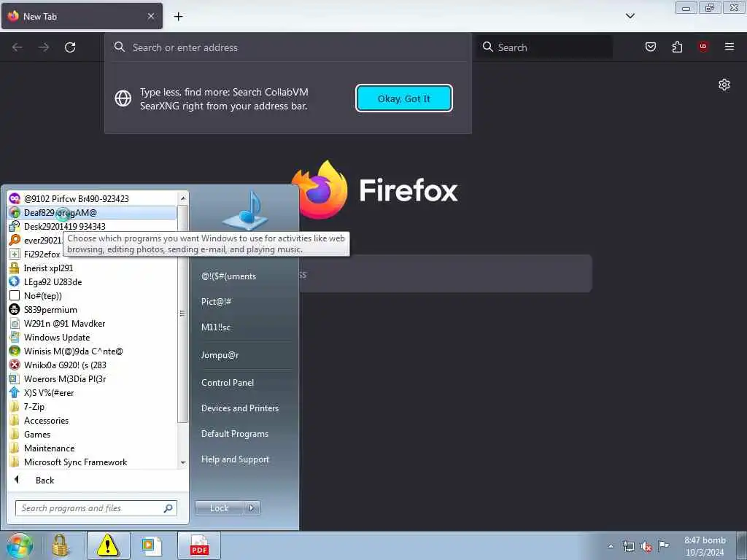Screen dimensions: 747x560
Task: Expand the Maintenance folder
Action: 93,448
